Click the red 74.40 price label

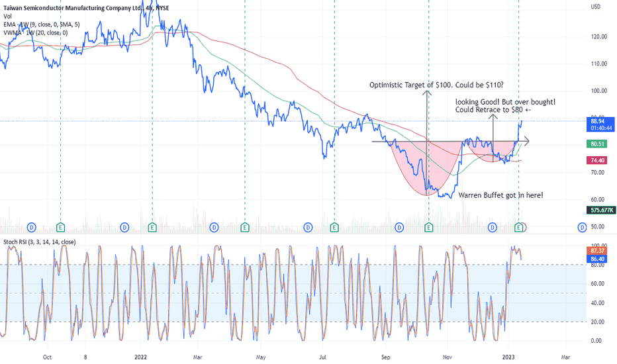597,160
